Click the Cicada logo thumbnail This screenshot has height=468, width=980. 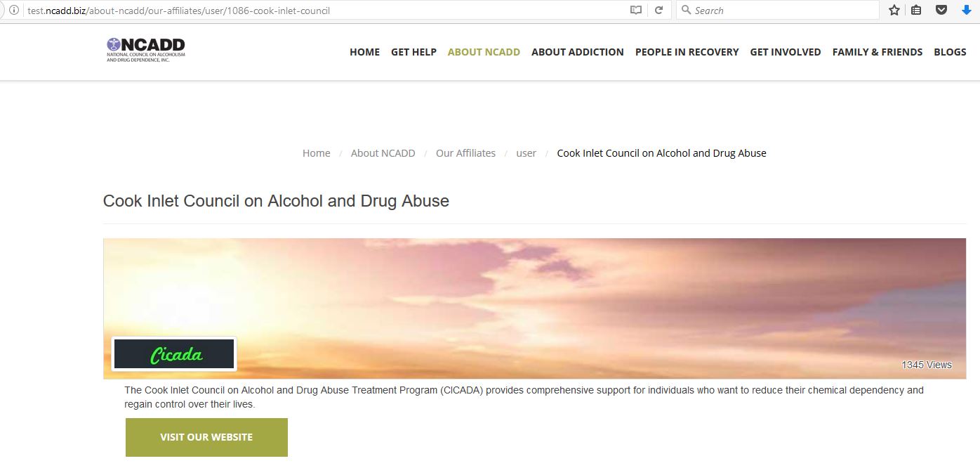(174, 354)
